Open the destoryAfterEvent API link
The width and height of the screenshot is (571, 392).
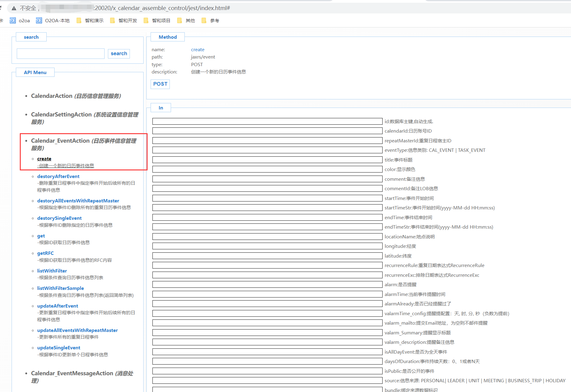click(58, 176)
